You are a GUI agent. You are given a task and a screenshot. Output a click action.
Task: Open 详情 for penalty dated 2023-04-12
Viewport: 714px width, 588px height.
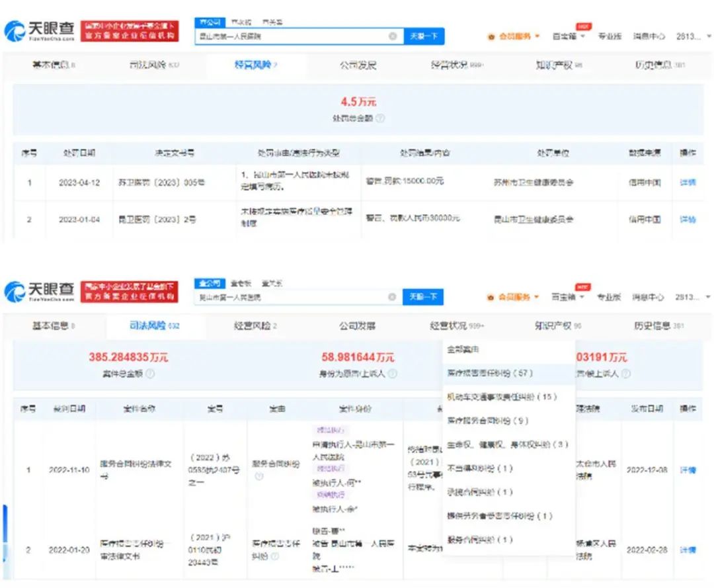coord(688,182)
